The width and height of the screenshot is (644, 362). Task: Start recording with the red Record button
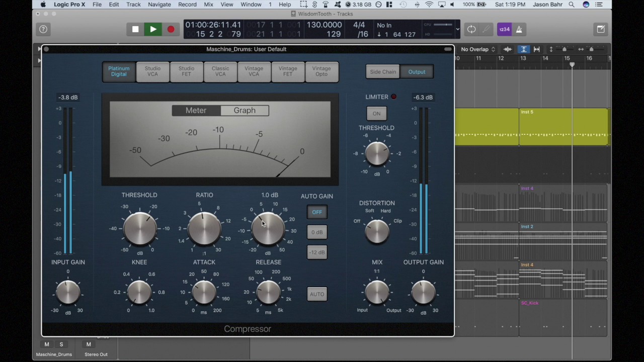click(x=171, y=29)
